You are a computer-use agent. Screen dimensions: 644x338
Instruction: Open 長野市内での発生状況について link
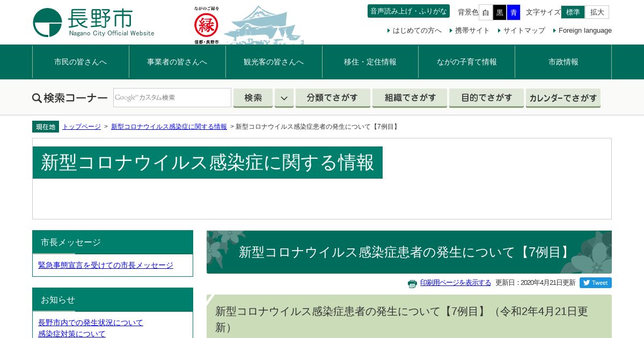point(91,322)
